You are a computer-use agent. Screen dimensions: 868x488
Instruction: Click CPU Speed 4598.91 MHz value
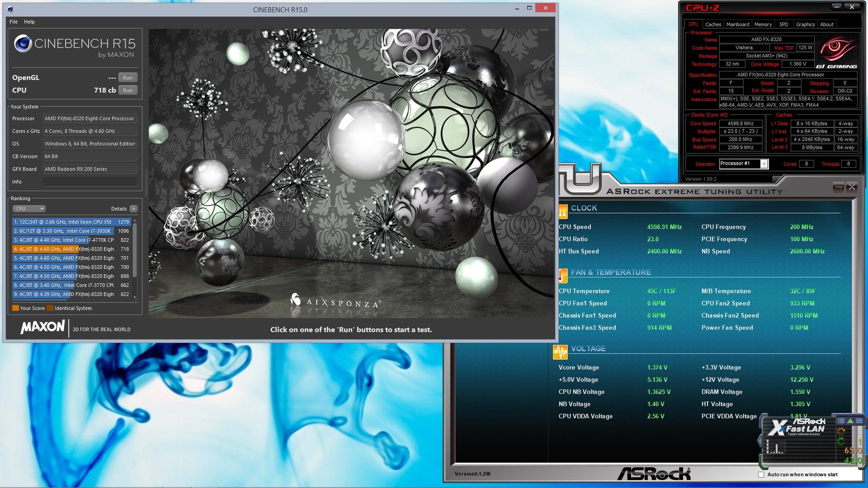(x=664, y=227)
